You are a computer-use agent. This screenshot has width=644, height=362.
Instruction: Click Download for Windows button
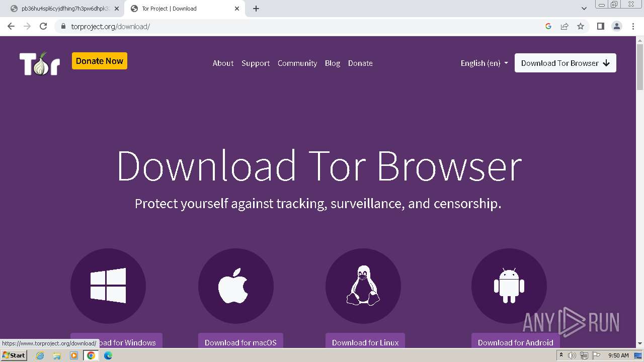click(x=116, y=340)
